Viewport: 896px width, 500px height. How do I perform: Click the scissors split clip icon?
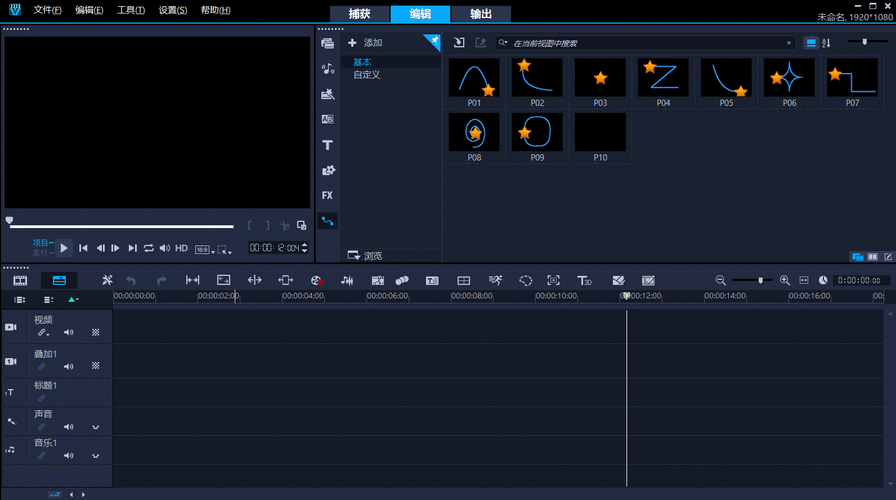[285, 226]
